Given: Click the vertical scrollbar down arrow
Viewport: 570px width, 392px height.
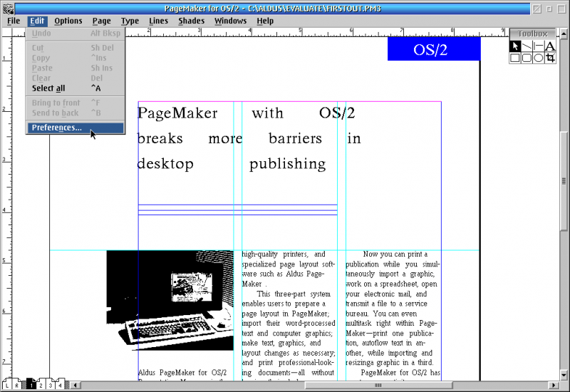Looking at the screenshot, I should pyautogui.click(x=564, y=375).
